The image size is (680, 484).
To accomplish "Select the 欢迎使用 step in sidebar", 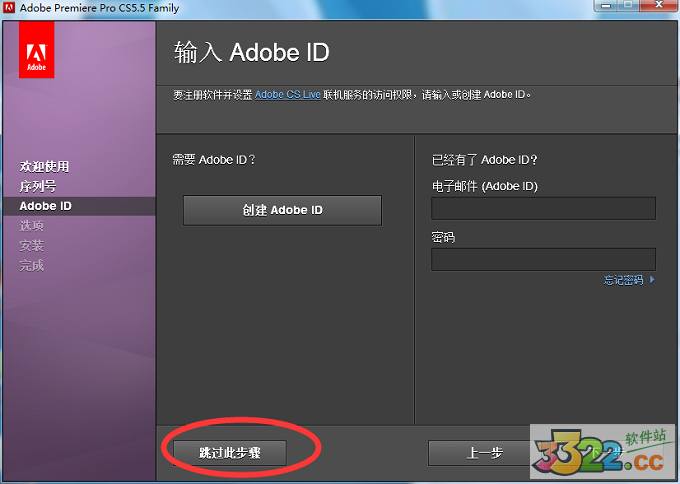I will click(x=44, y=167).
